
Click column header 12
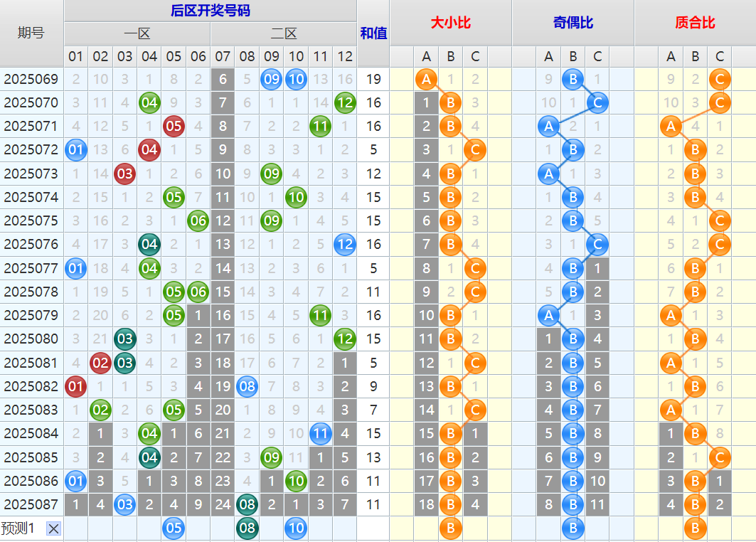click(x=345, y=56)
